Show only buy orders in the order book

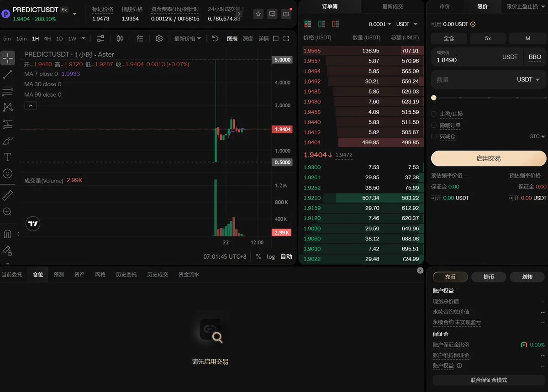tap(322, 24)
